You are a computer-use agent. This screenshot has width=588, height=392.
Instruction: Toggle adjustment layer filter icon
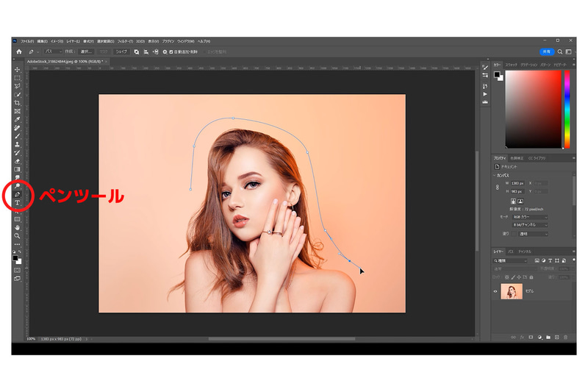coord(543,260)
